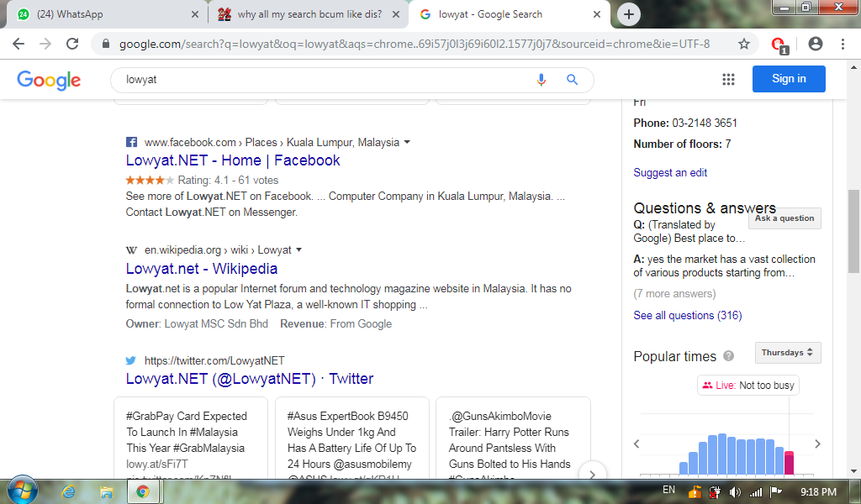Viewport: 861px width, 504px height.
Task: Open the clock showing 9:18 PM
Action: (818, 492)
